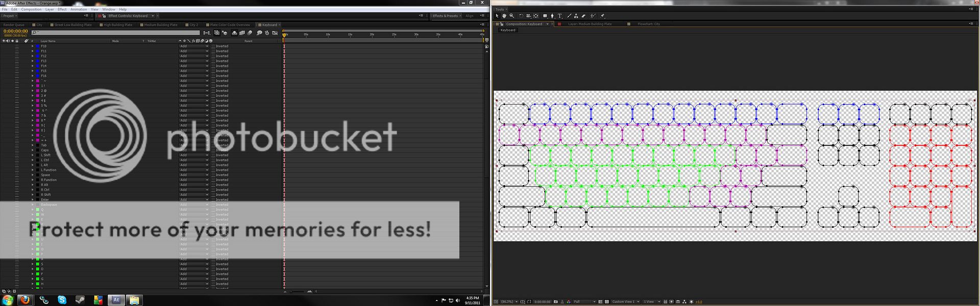This screenshot has width=980, height=306.
Task: Click the current time display 0:00:00:00
Action: [x=16, y=31]
